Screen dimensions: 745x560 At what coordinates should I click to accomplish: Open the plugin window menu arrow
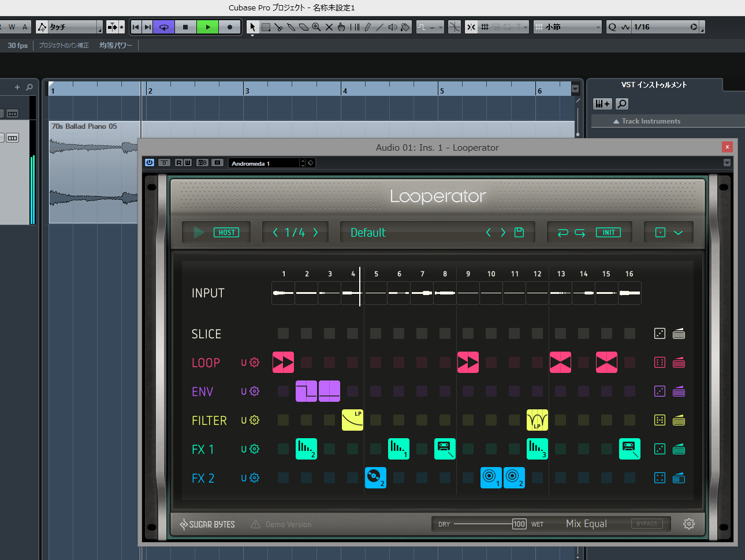coord(727,163)
